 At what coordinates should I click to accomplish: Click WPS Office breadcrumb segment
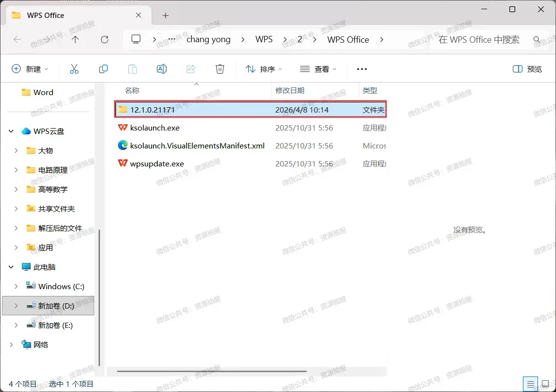tap(348, 39)
